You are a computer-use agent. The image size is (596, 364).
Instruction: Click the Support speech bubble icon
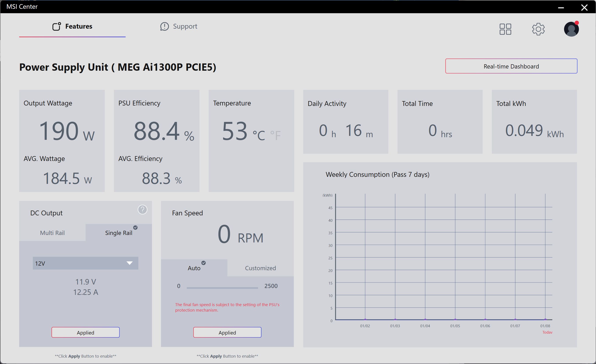point(165,26)
